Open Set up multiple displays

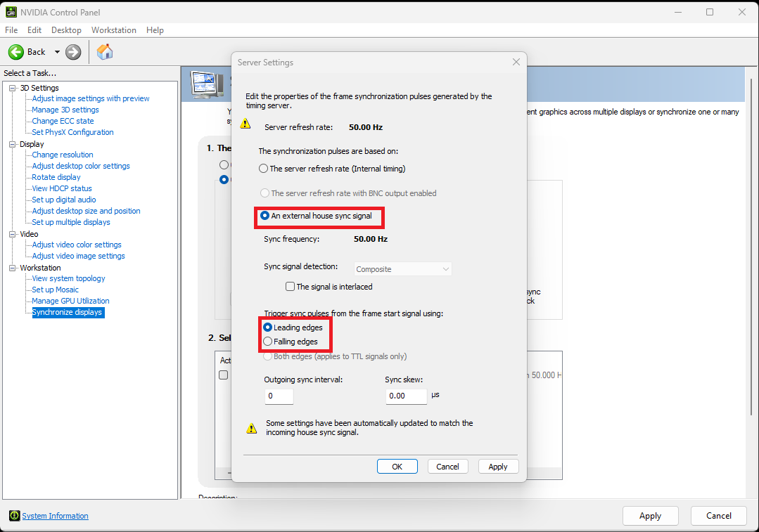[x=71, y=222]
